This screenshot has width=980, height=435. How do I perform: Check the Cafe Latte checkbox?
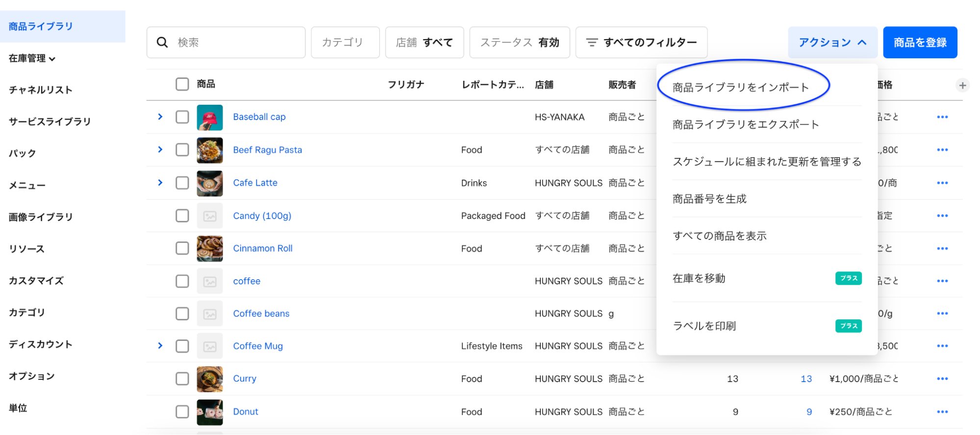[x=182, y=183]
